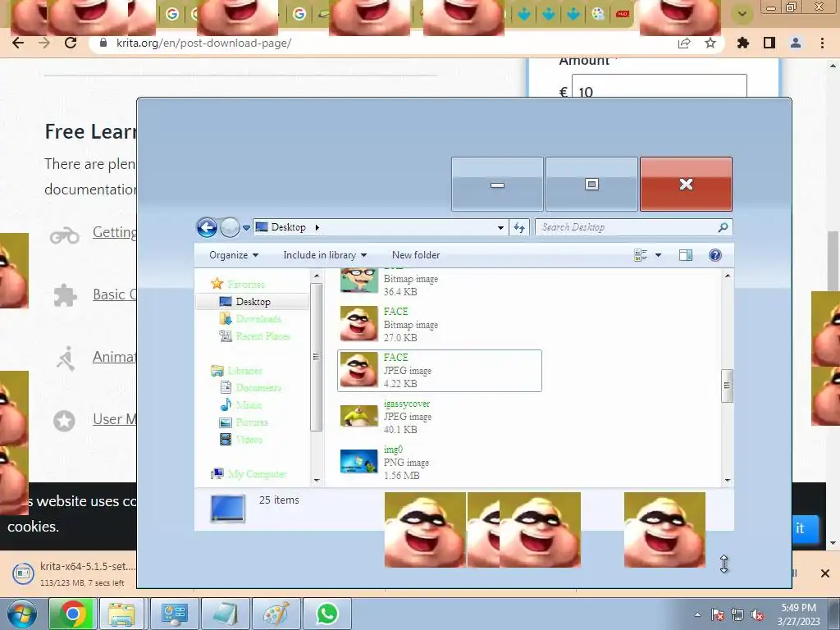Select the FACE JPEG image file

click(x=440, y=370)
